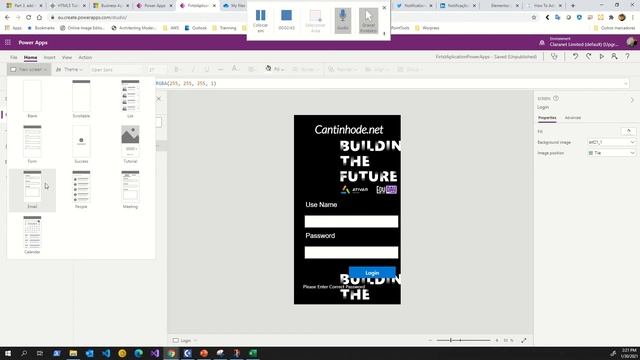Image resolution: width=640 pixels, height=360 pixels.
Task: Open the Fill color dropdown in toolbar
Action: (274, 69)
